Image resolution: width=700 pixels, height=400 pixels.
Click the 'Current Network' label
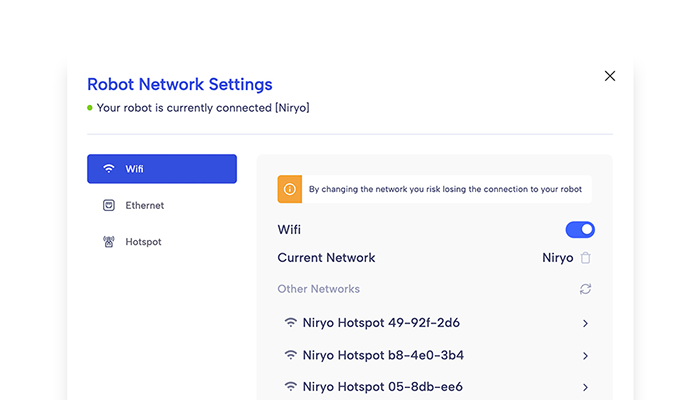click(326, 258)
